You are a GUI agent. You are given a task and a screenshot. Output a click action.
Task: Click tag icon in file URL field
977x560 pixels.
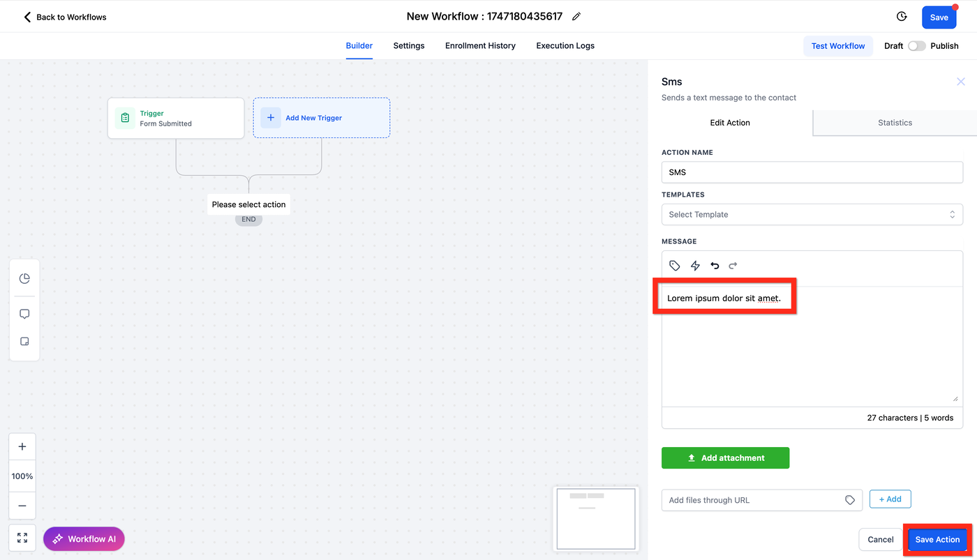[x=850, y=500]
